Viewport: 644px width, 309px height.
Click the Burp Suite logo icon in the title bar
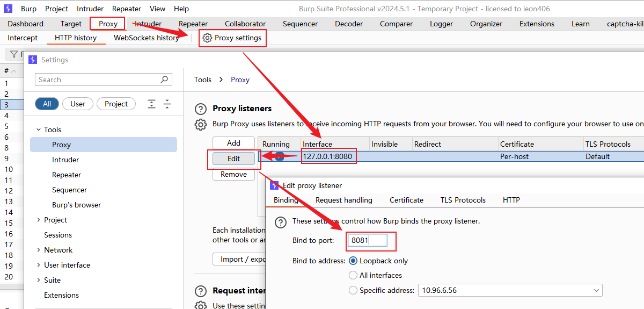pyautogui.click(x=8, y=9)
